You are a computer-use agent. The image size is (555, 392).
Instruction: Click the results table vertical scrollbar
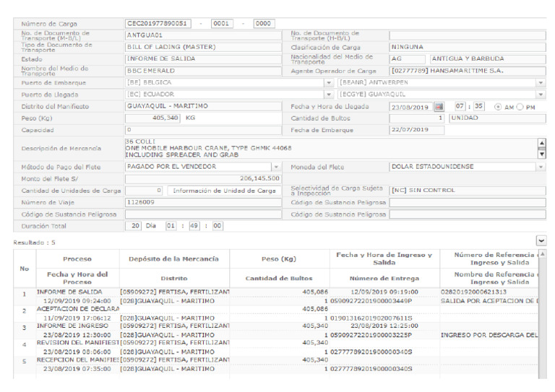542,315
